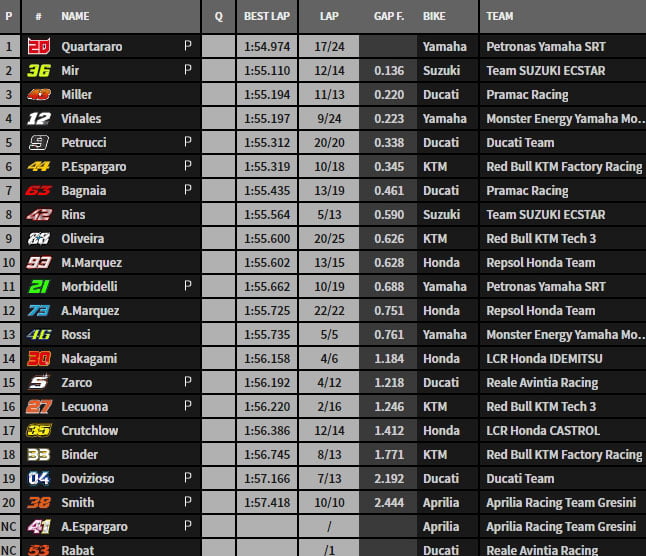Sort by the BEST LAP column header
646x556 pixels.
(267, 16)
